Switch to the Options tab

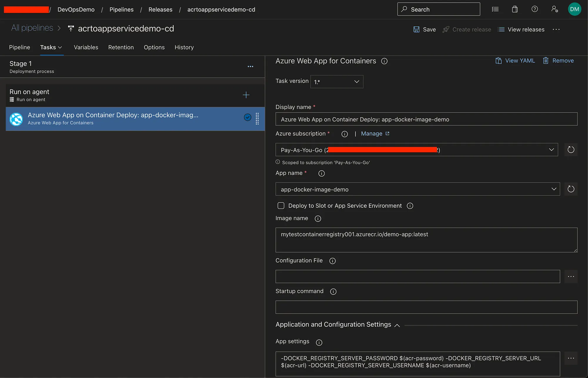click(154, 47)
